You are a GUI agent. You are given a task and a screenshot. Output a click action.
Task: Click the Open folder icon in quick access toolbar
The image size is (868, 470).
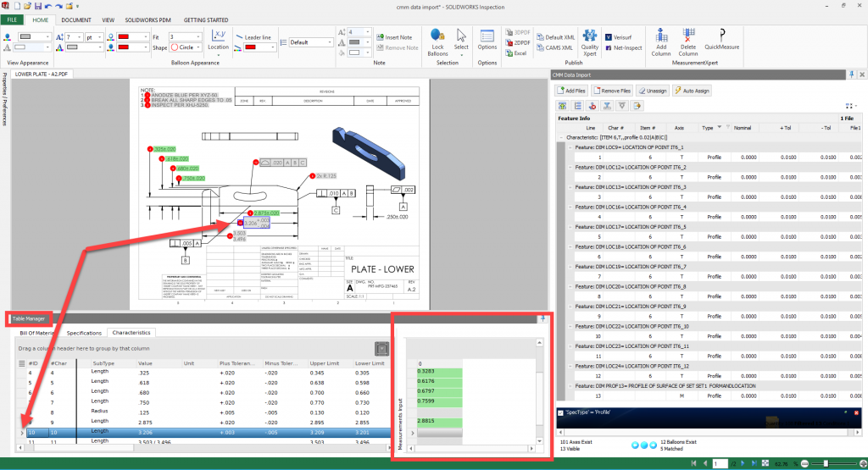tap(27, 6)
